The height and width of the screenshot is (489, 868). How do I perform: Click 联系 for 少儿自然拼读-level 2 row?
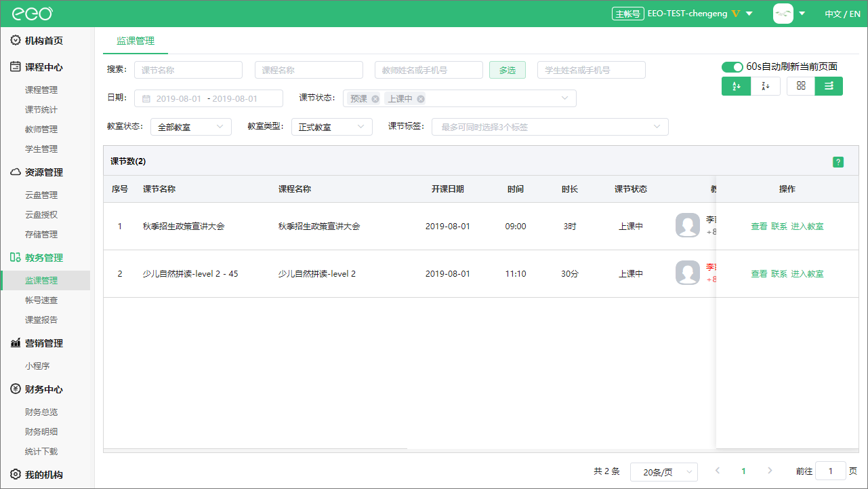pos(779,274)
